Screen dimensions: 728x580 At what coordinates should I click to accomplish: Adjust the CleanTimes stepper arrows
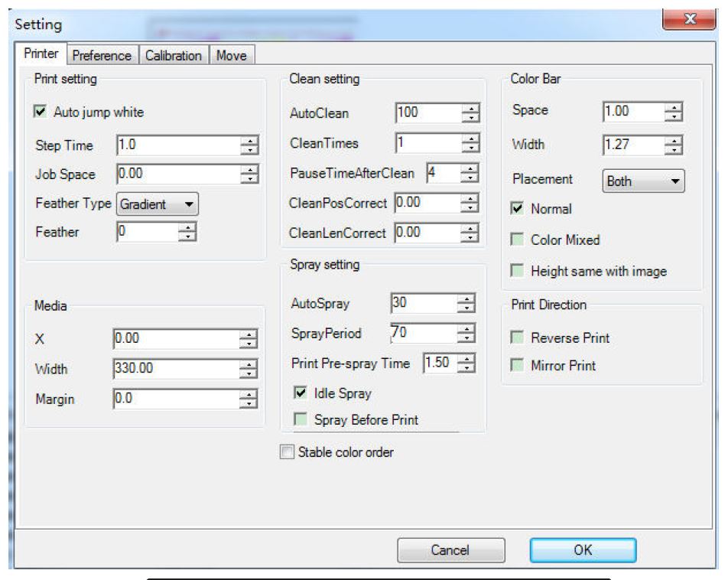471,143
